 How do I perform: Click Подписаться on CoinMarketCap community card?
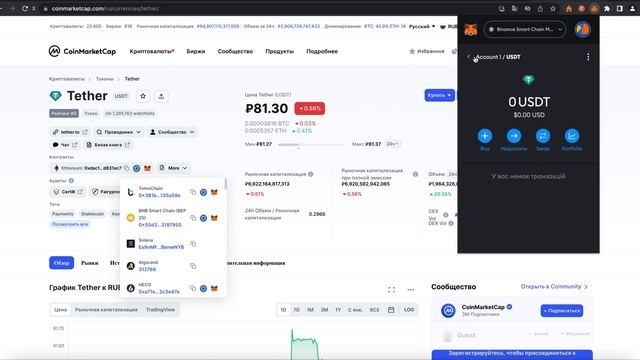[562, 311]
